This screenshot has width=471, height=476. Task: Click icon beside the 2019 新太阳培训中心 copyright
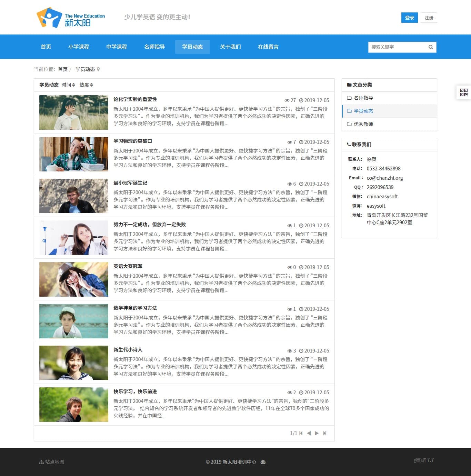pos(263,462)
